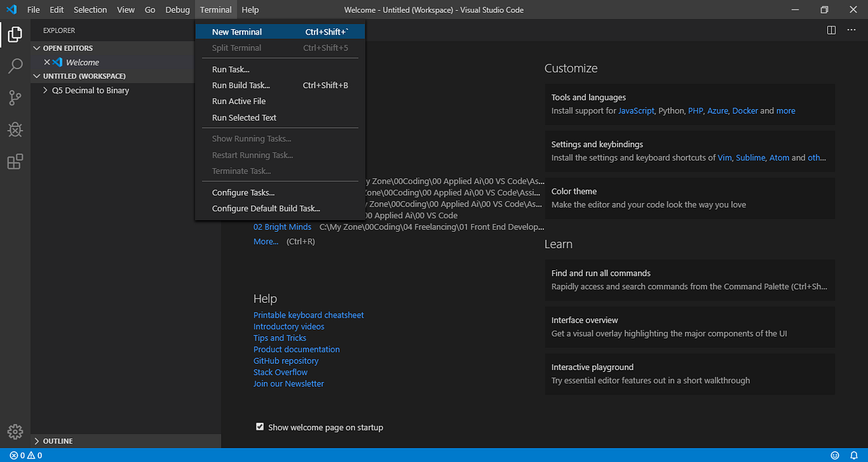Open the editor More Actions ellipsis
This screenshot has width=868, height=462.
tap(852, 30)
